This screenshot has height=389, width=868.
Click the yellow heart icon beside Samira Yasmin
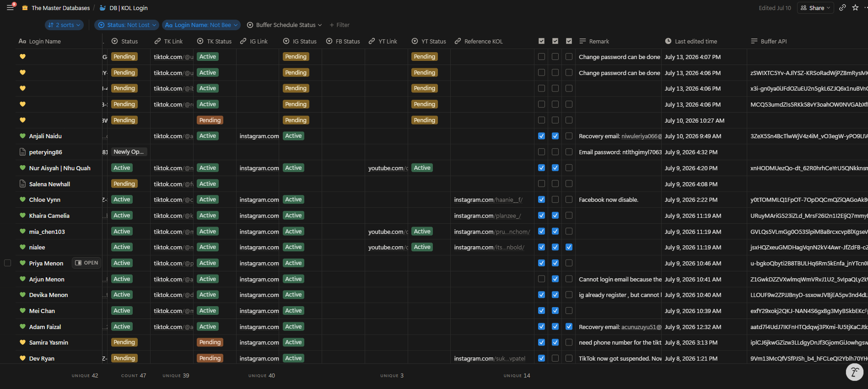(x=22, y=342)
